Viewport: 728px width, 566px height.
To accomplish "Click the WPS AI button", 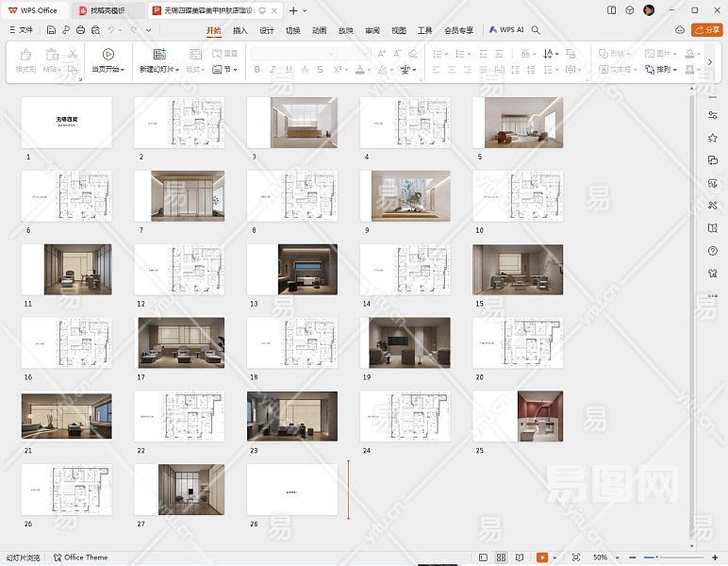I will coord(506,30).
